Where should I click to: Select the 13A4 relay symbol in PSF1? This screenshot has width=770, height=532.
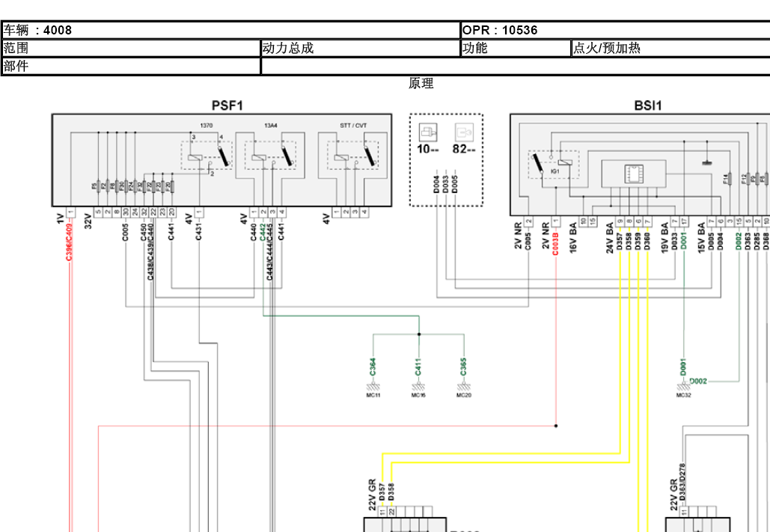click(271, 156)
